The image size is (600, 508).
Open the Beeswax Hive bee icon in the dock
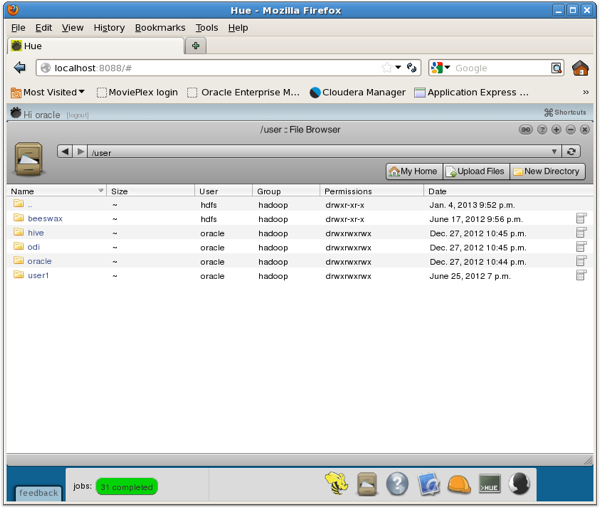tap(336, 483)
